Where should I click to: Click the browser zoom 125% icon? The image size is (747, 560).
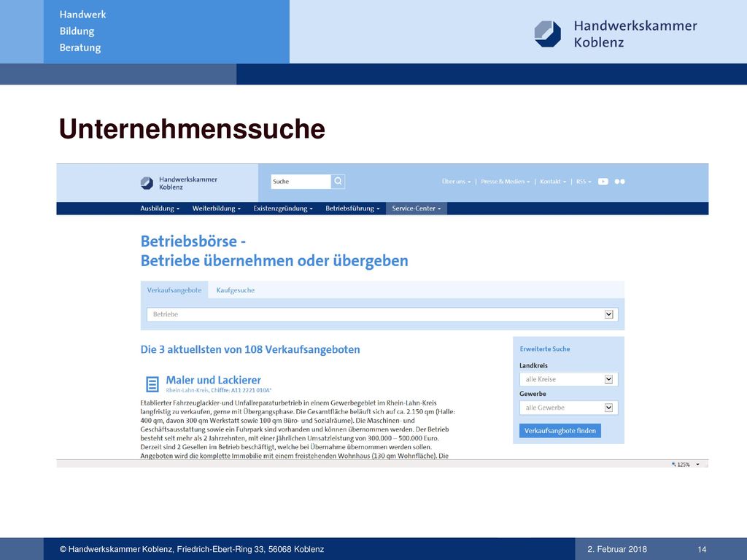[x=673, y=464]
